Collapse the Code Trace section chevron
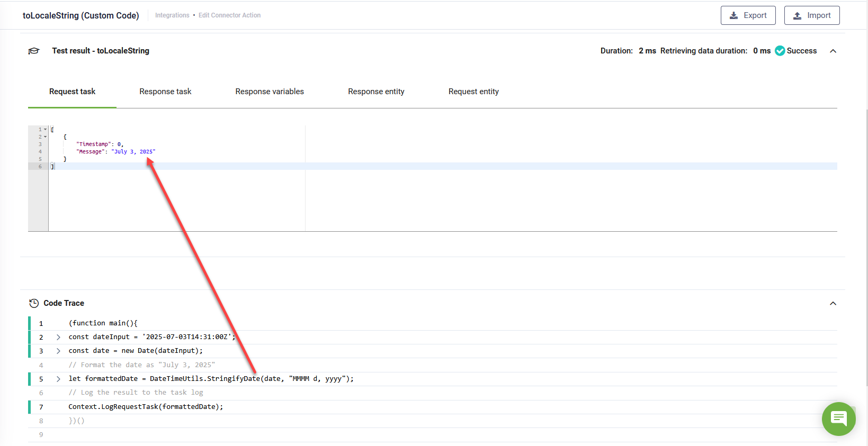Screen dimensions: 868x446 coord(833,303)
